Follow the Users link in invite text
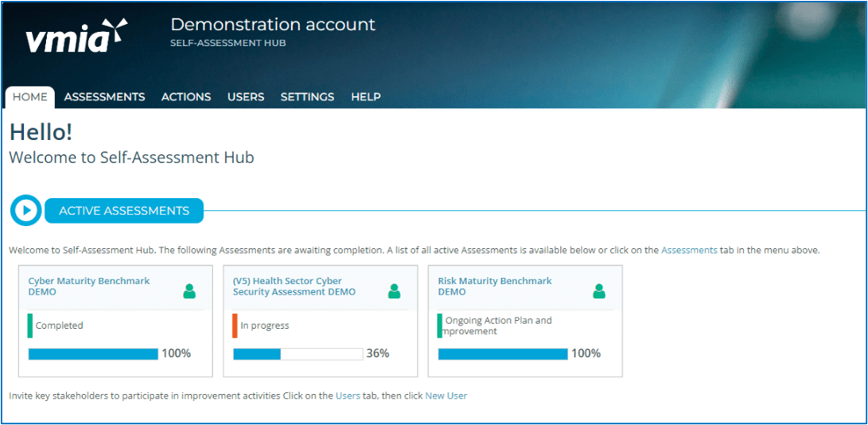Viewport: 868px width, 425px height. 348,396
